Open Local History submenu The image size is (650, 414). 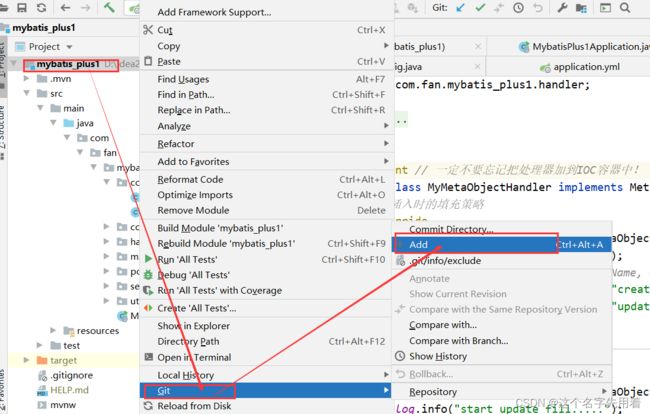267,375
